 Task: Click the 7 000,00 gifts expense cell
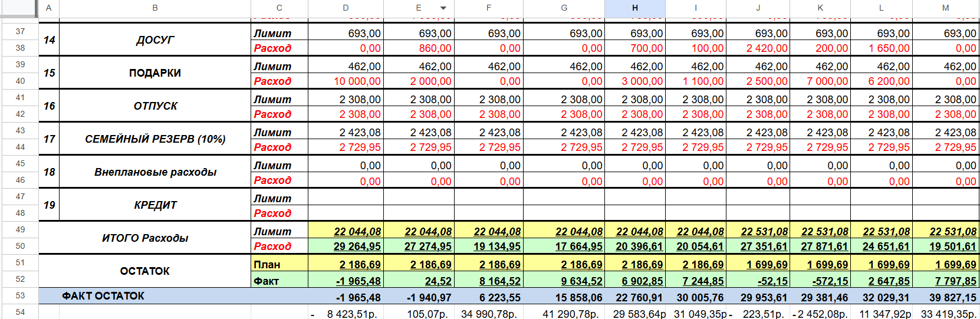(820, 81)
